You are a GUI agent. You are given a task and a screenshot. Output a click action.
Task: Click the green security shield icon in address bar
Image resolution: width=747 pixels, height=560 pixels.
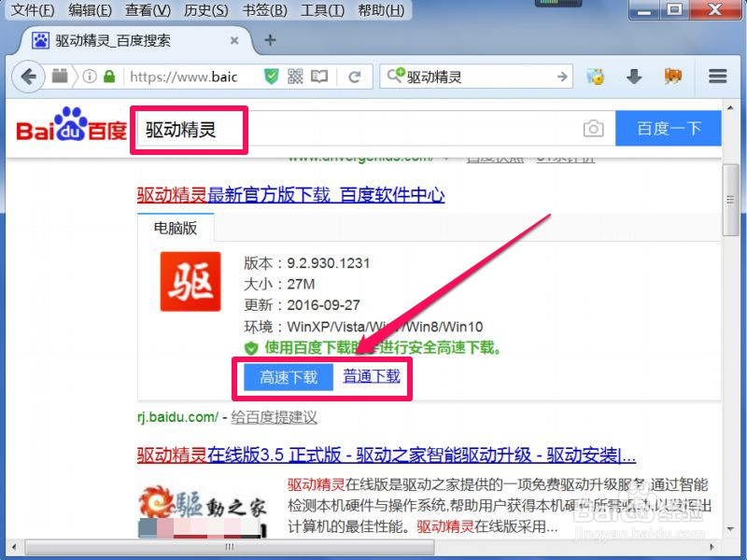tap(271, 77)
